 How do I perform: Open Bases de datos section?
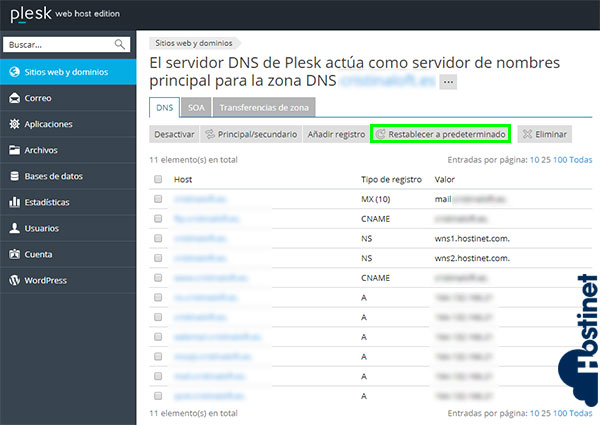click(x=68, y=176)
